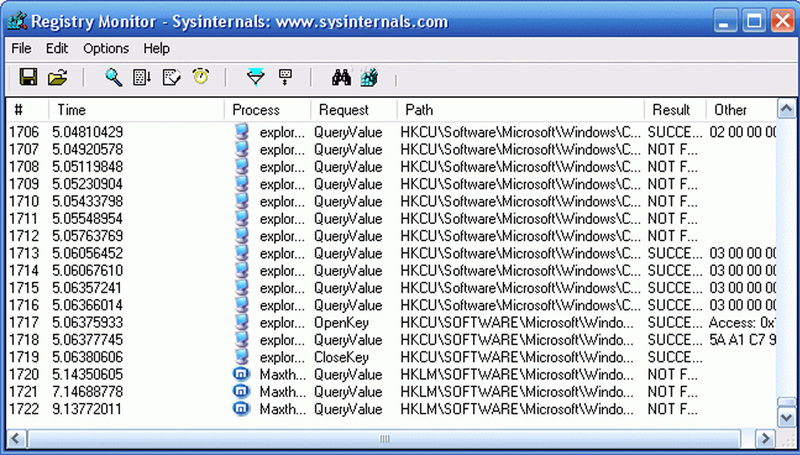Sort by the Time column header
The height and width of the screenshot is (455, 800).
coord(136,110)
